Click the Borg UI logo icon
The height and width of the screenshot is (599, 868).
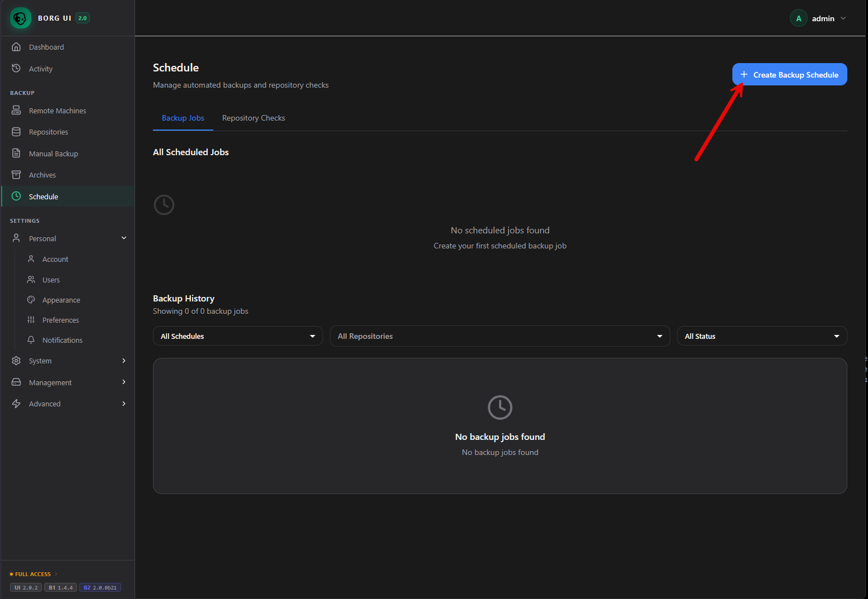point(21,18)
